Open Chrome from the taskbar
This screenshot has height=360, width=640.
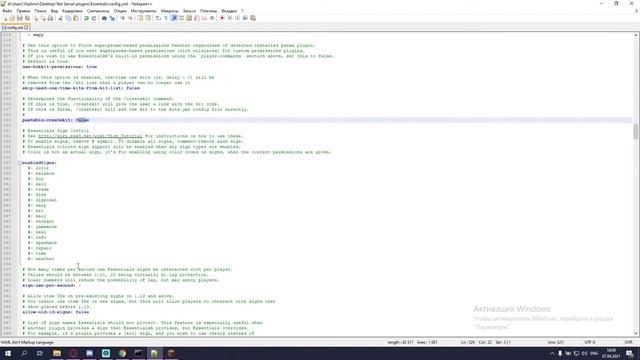(x=122, y=353)
